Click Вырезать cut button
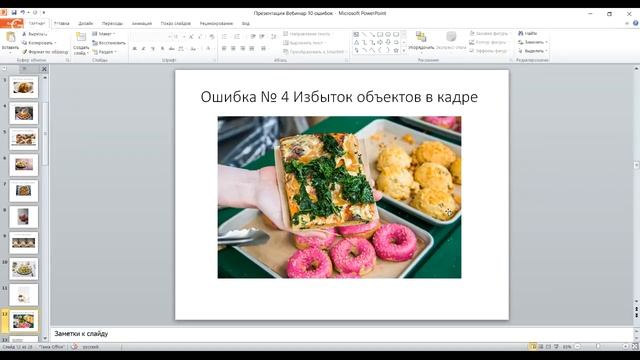The width and height of the screenshot is (640, 360). (34, 34)
